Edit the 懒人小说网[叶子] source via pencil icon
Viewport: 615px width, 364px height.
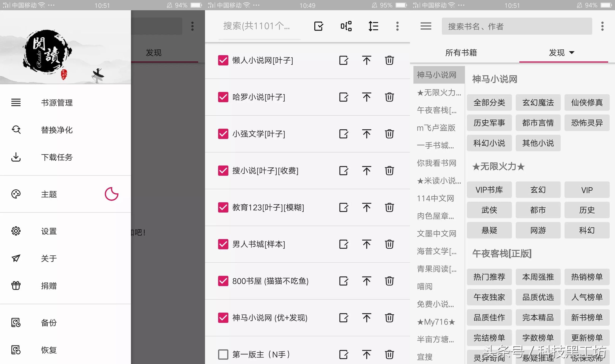(x=343, y=60)
